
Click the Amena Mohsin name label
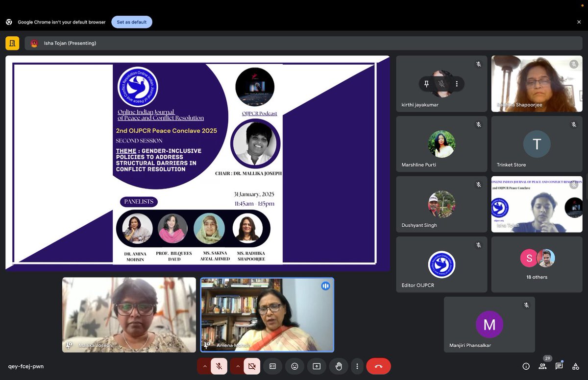point(233,345)
